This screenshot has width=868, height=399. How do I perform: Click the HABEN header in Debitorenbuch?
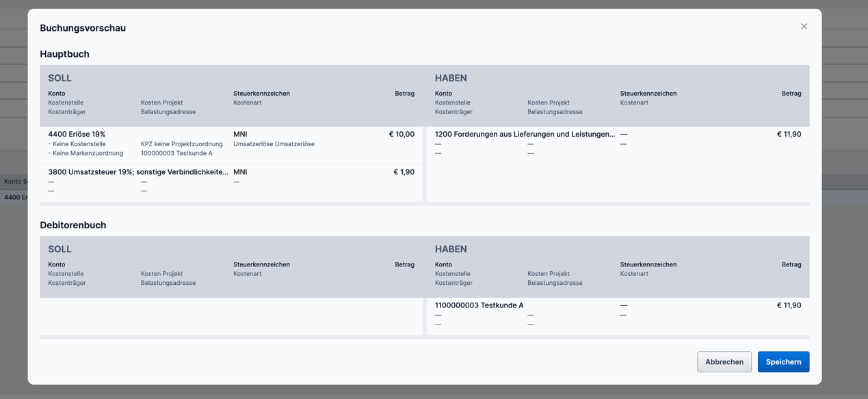451,249
